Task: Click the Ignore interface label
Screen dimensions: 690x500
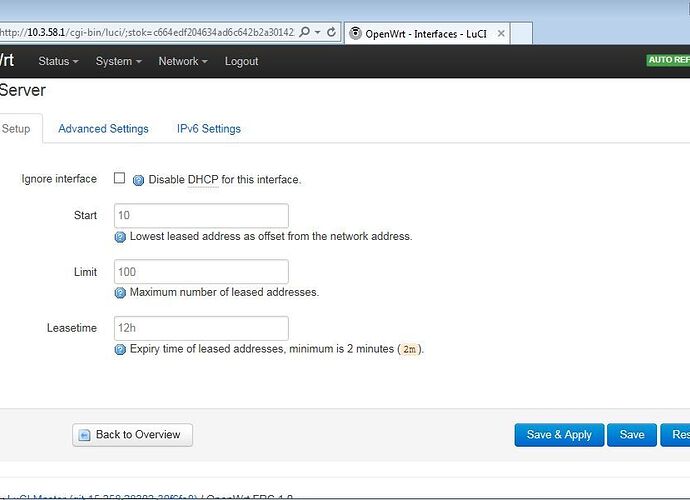Action: 59,179
